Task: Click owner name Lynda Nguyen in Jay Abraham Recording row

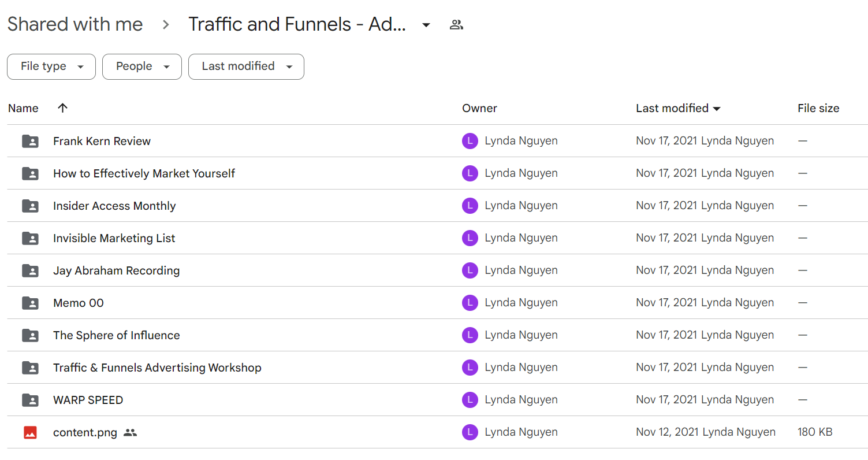Action: click(x=521, y=270)
